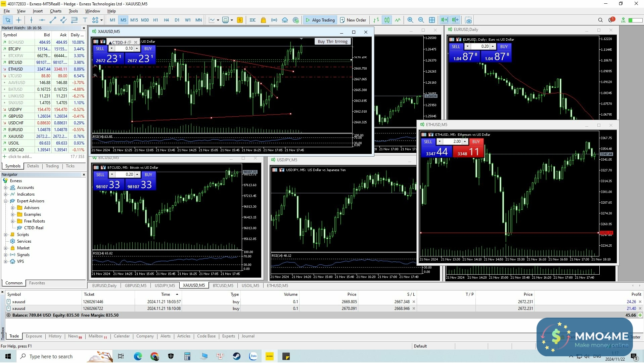
Task: Select the trendline drawing tool
Action: (53, 20)
